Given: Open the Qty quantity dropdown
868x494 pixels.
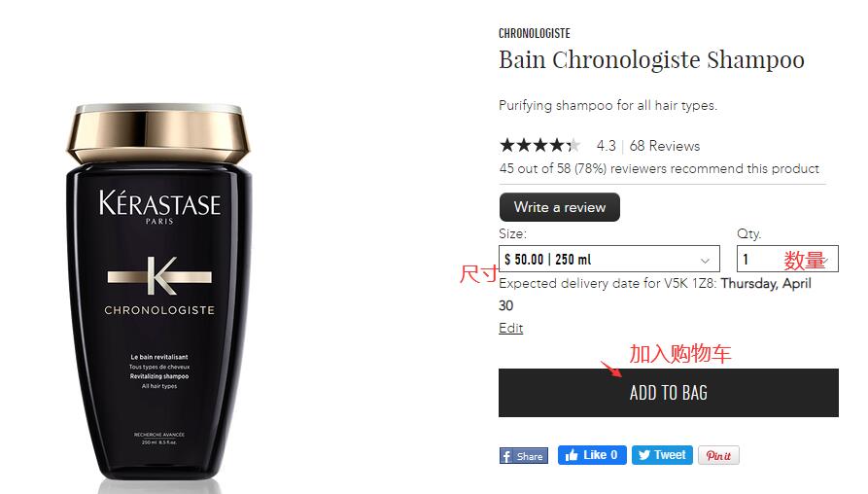Looking at the screenshot, I should tap(787, 259).
